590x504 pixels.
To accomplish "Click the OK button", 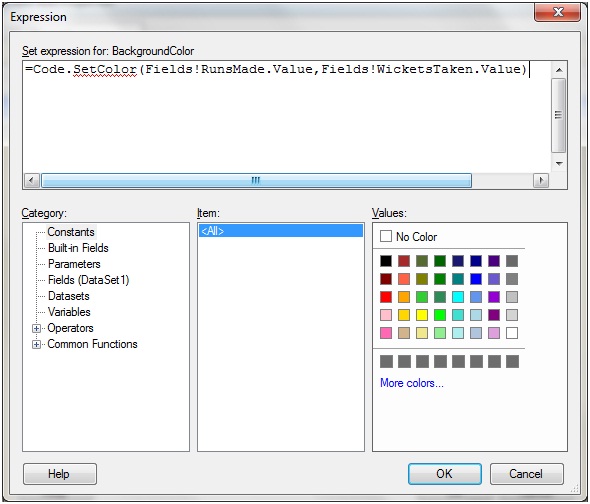I will coord(444,474).
